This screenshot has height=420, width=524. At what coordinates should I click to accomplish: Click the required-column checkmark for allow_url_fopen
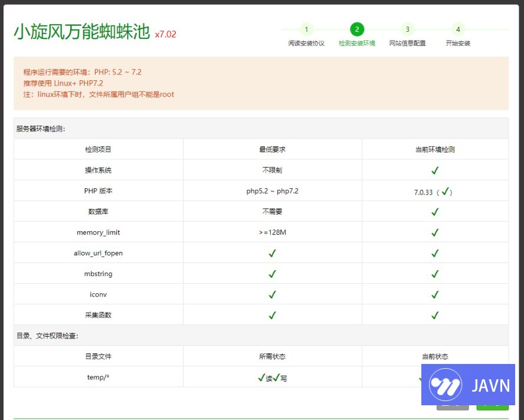click(x=273, y=253)
